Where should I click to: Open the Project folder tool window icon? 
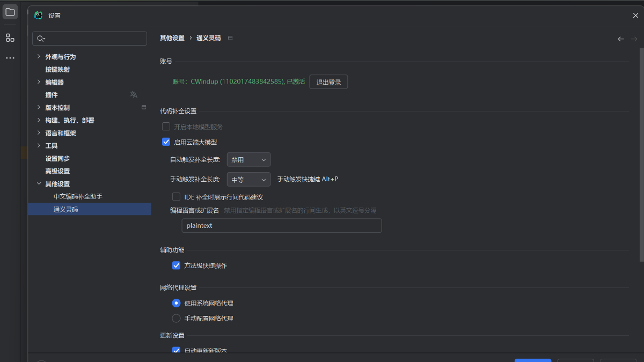coord(10,12)
